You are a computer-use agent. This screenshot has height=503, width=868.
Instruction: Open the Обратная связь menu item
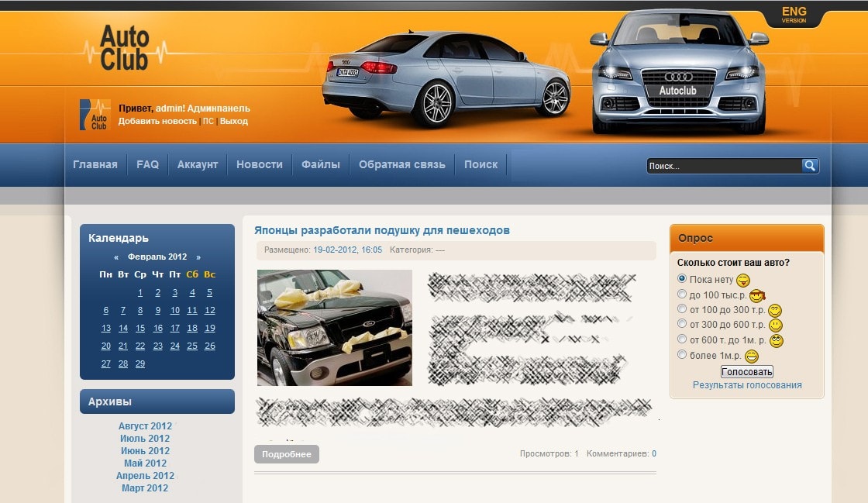pos(402,164)
